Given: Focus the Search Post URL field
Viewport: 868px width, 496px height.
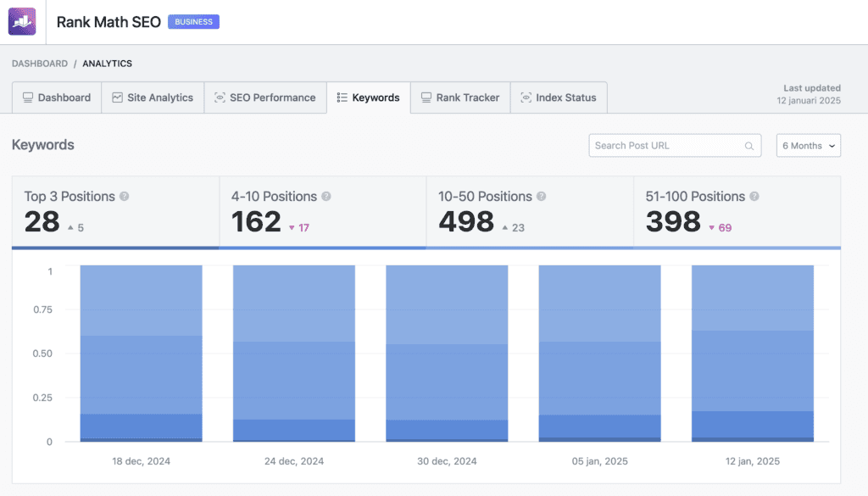Looking at the screenshot, I should [665, 146].
